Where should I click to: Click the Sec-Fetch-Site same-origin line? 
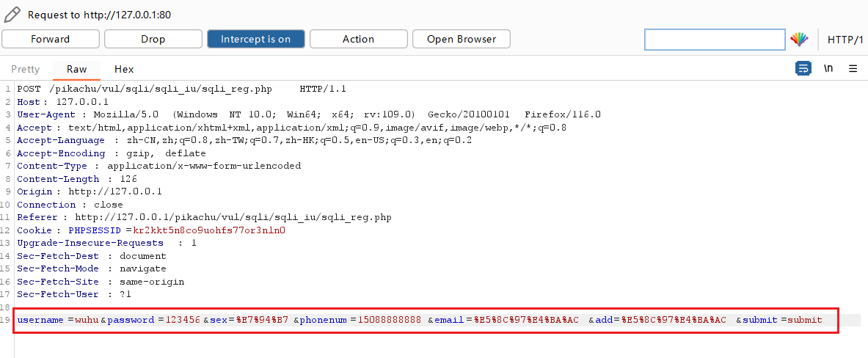pos(101,282)
